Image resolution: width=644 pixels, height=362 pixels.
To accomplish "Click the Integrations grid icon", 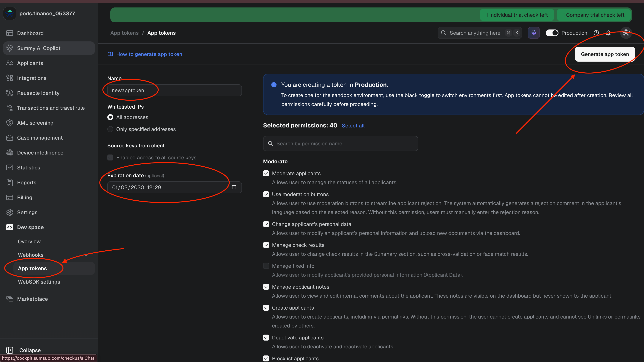I will (x=10, y=78).
